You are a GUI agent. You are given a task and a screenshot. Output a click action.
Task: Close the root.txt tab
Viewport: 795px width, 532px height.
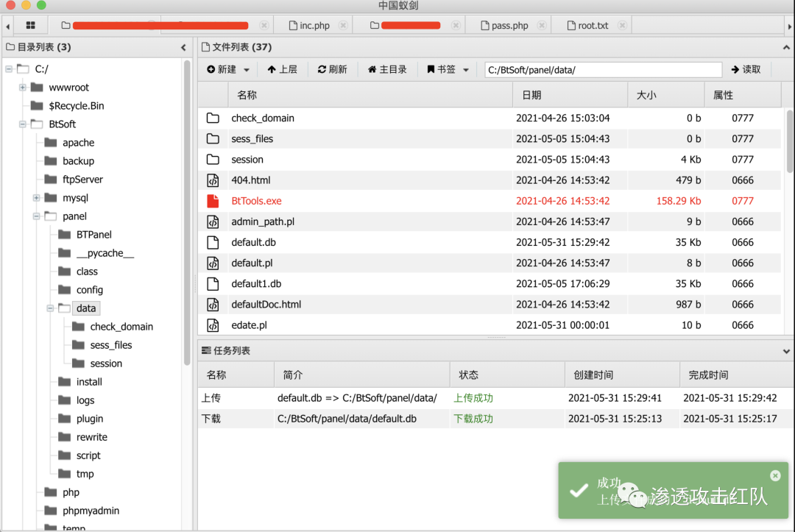tap(623, 25)
